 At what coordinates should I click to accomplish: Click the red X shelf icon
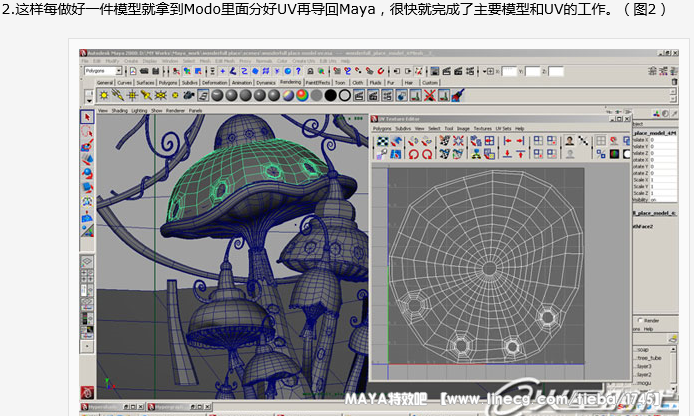(x=429, y=95)
